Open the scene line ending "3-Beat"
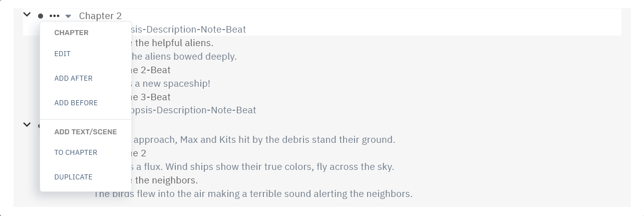The width and height of the screenshot is (644, 216). point(151,97)
